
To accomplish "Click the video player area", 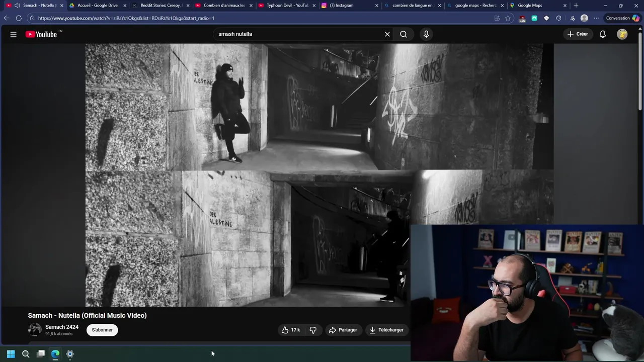I will click(319, 175).
